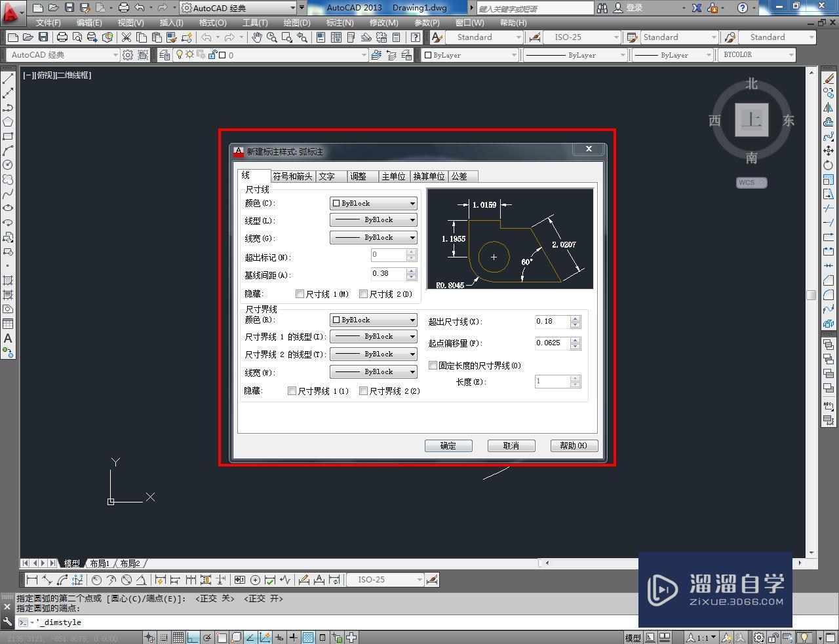Click the WCS button under ViewCube

751,182
